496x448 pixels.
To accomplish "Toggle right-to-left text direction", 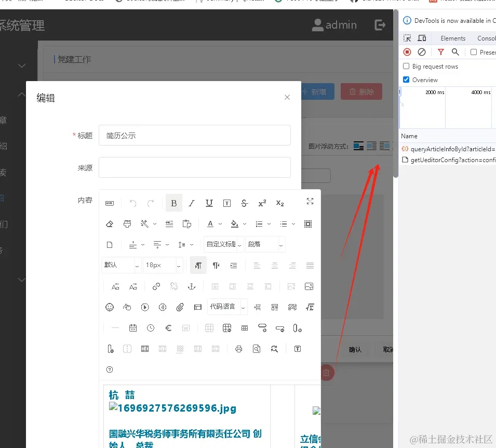I will click(x=216, y=265).
